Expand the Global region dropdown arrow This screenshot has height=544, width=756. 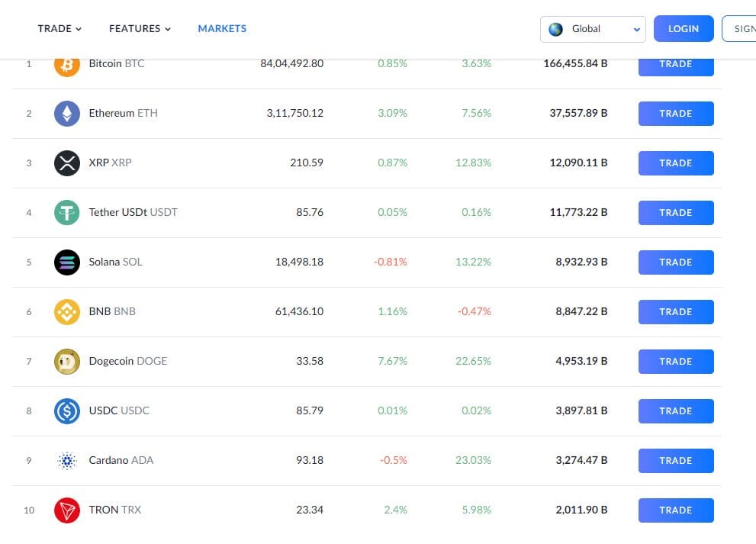coord(636,30)
